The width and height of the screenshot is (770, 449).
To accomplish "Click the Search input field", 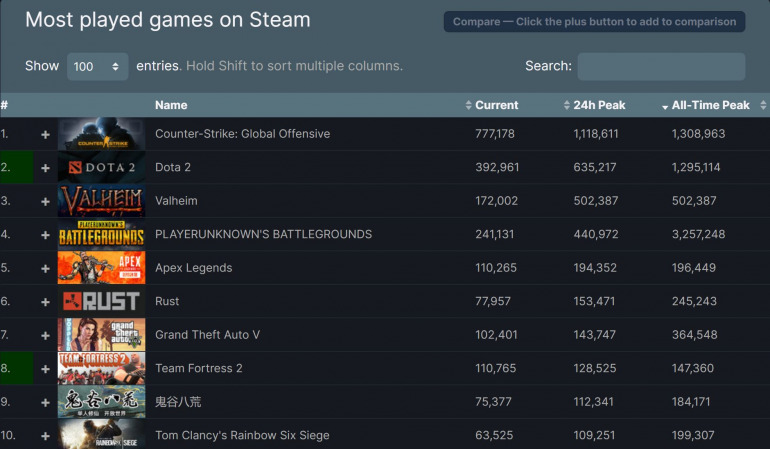I will [661, 67].
